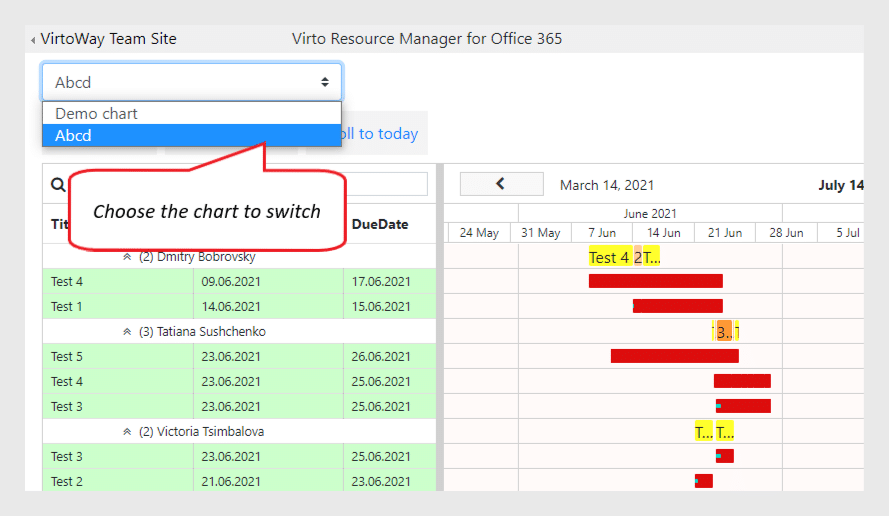Click the July 14 end date label
This screenshot has width=889, height=516.
(x=840, y=185)
